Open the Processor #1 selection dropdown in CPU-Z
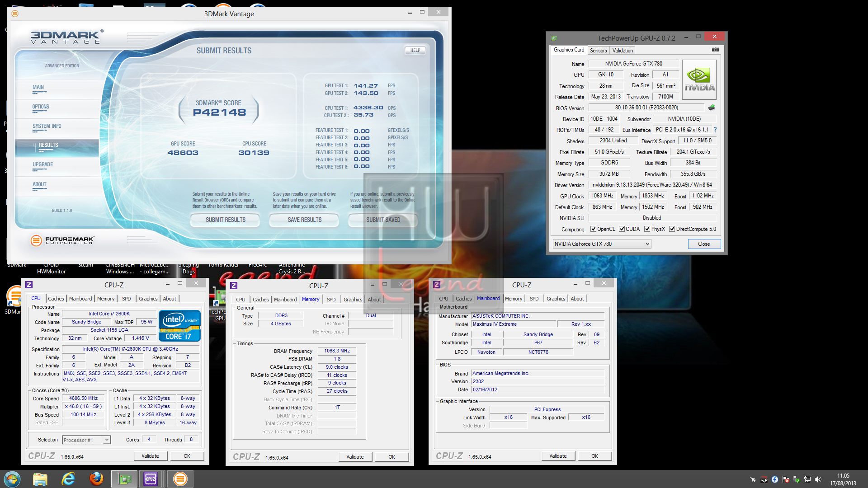868x488 pixels. [x=86, y=440]
